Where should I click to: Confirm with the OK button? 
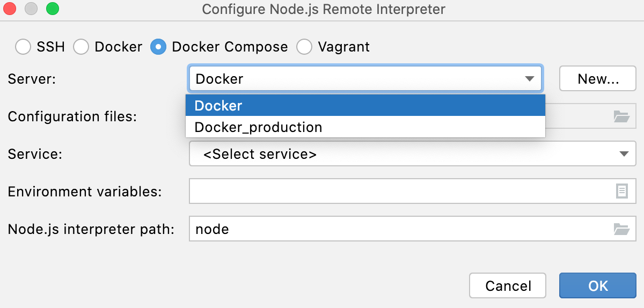[x=598, y=285]
